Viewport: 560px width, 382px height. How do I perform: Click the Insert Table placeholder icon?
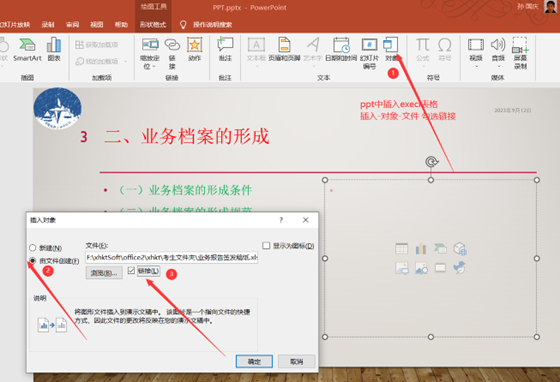tap(402, 248)
